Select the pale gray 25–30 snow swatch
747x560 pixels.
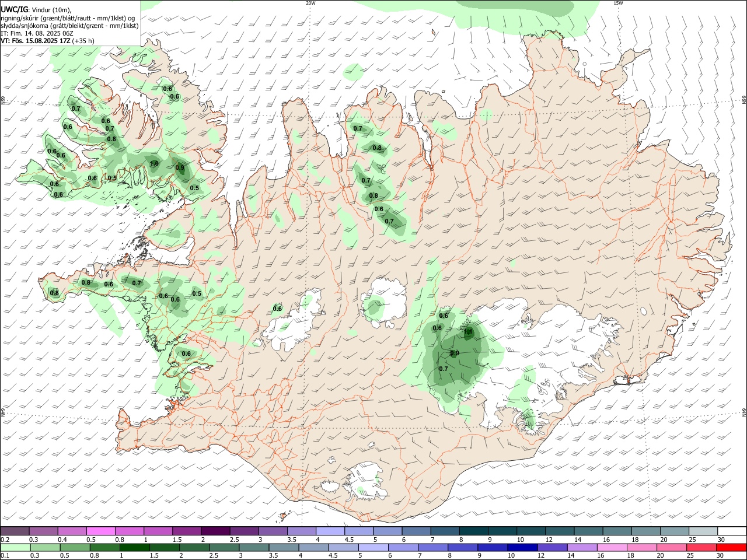coord(703,531)
